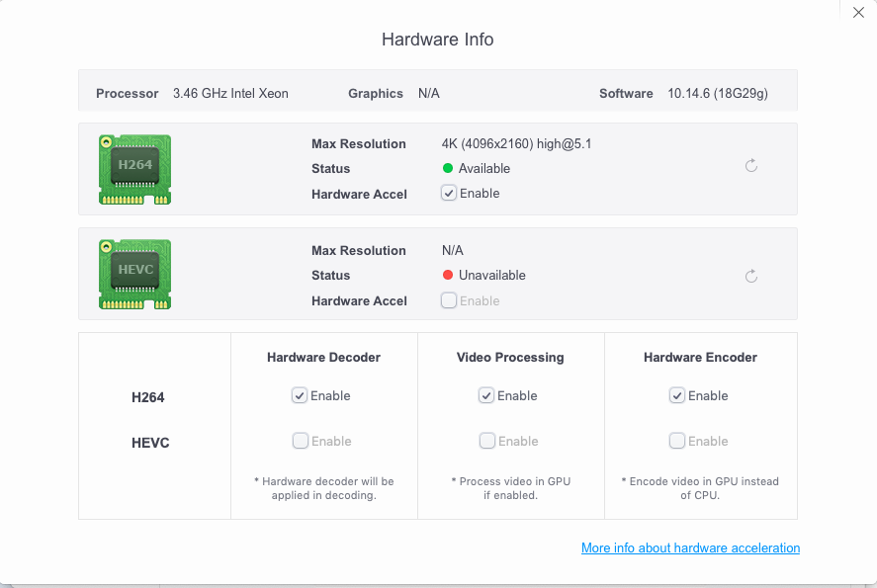The width and height of the screenshot is (877, 588).
Task: Refresh the HEVC hardware status
Action: (751, 276)
